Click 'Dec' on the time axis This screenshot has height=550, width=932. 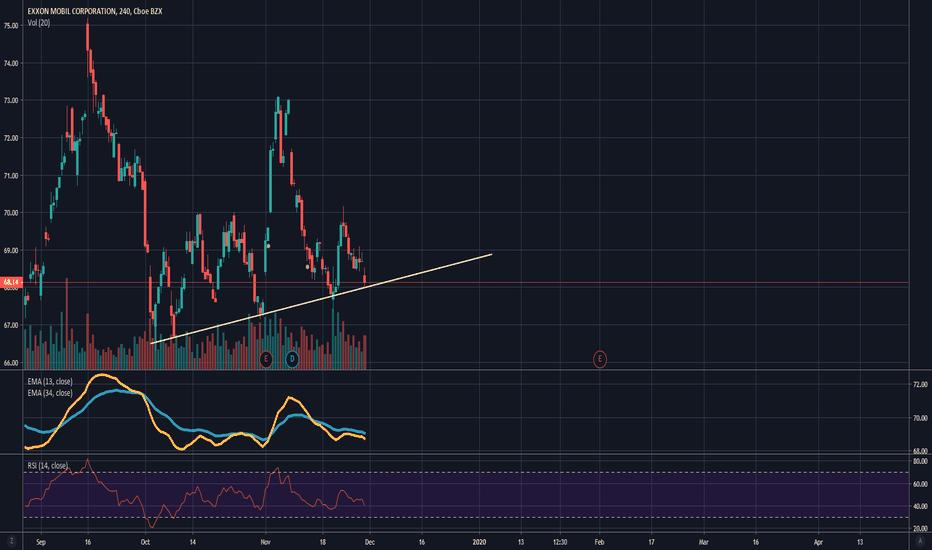click(370, 542)
